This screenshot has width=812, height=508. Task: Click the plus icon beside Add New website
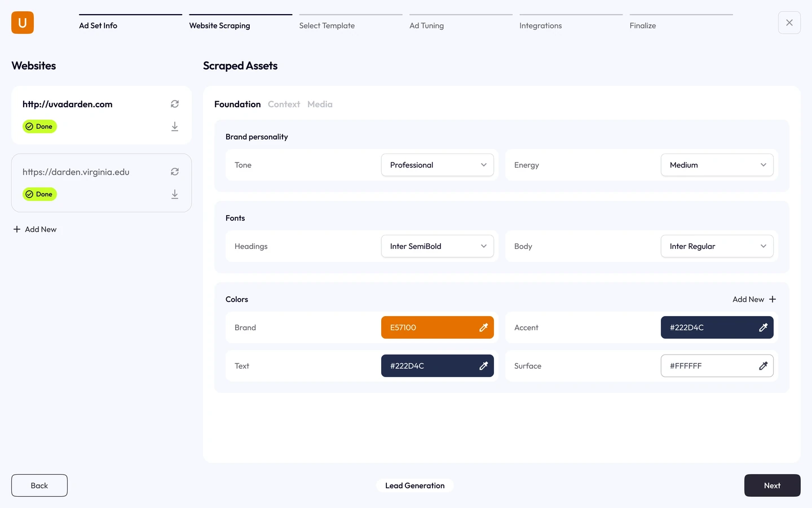tap(17, 229)
